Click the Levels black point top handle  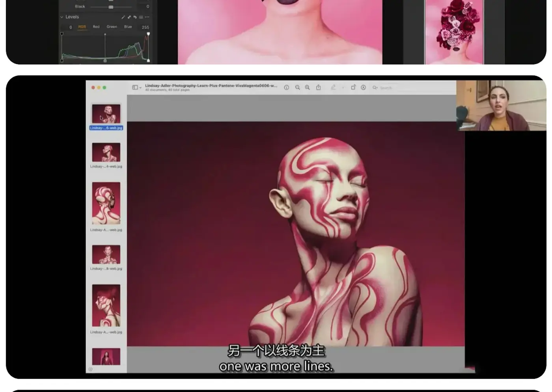[x=62, y=34]
